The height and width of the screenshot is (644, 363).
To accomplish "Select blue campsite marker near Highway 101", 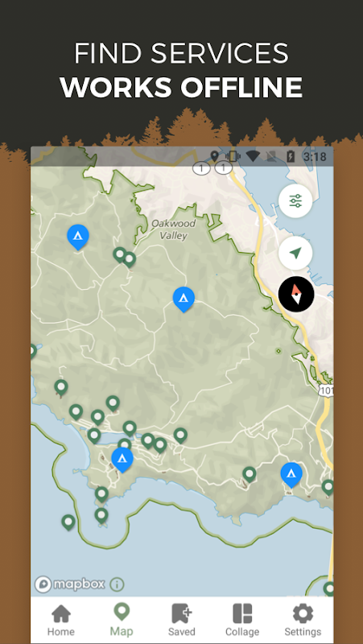I will point(291,475).
